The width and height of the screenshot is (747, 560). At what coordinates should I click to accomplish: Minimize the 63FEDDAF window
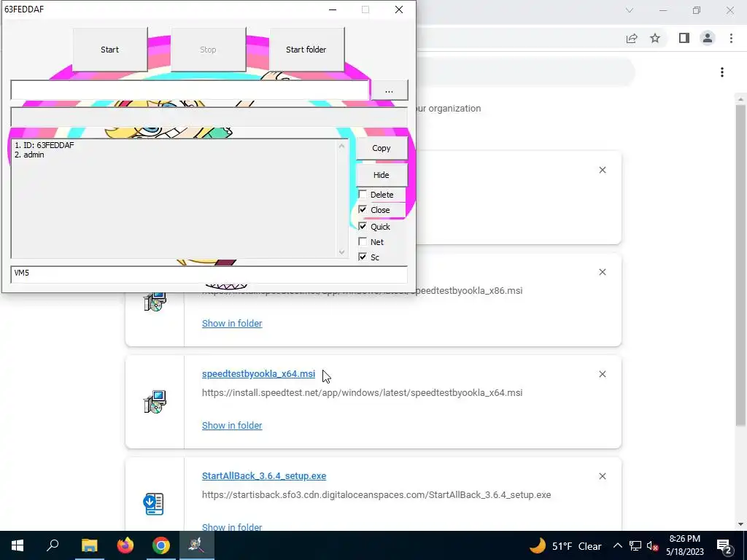333,9
